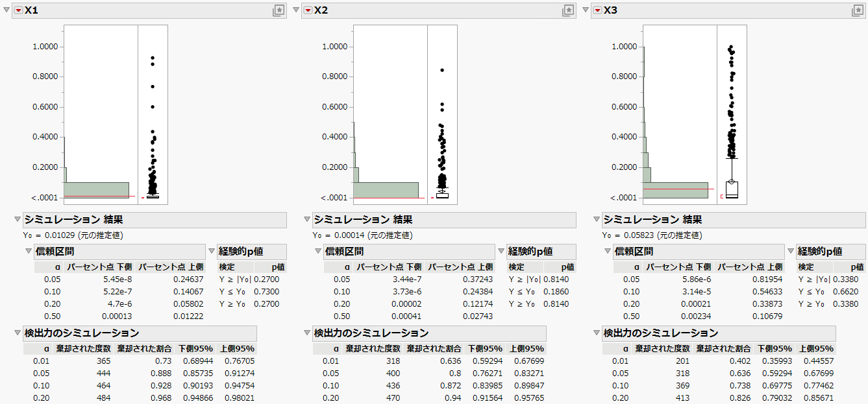Select the rejected count 413 in X3
The height and width of the screenshot is (404, 868).
(x=682, y=398)
